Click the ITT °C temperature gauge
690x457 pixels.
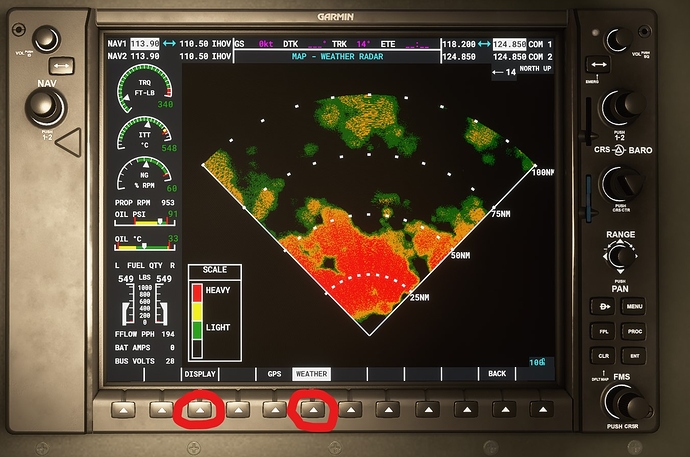click(144, 134)
